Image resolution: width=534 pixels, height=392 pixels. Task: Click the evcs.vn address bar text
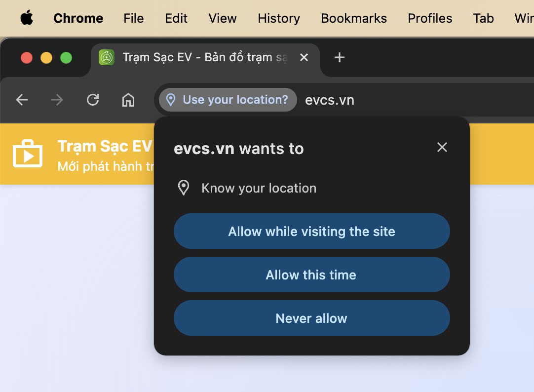330,100
